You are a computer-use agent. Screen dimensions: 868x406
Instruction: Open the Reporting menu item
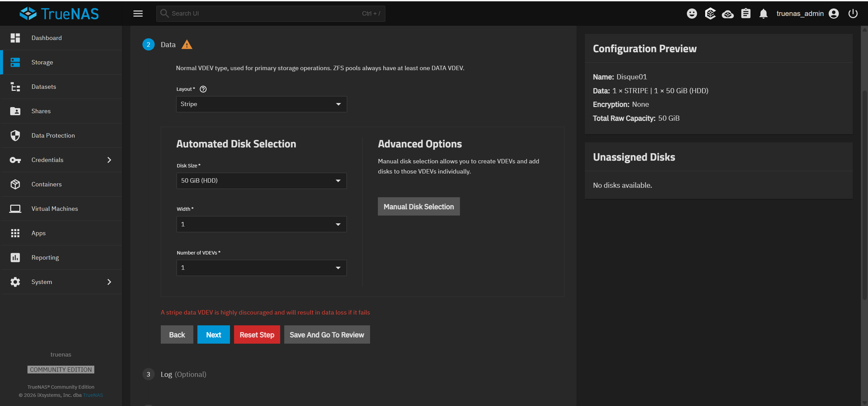(61, 258)
